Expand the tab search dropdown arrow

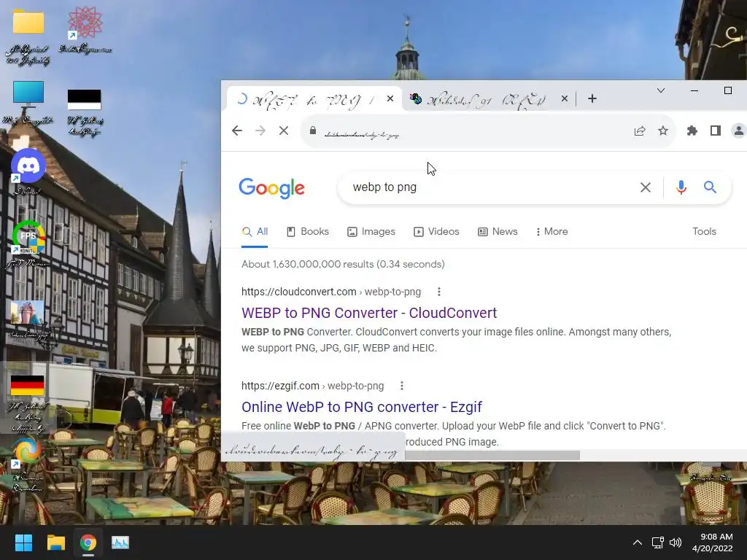tap(661, 90)
